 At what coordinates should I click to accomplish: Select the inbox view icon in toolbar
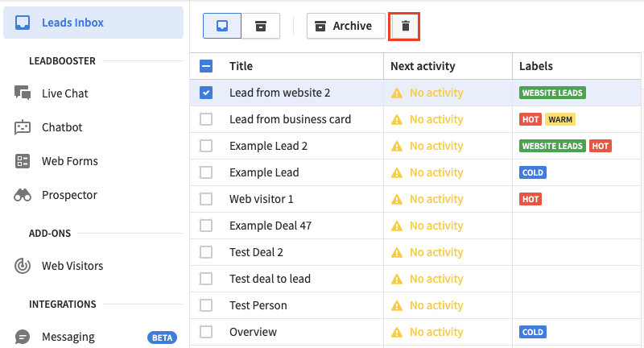(x=222, y=26)
